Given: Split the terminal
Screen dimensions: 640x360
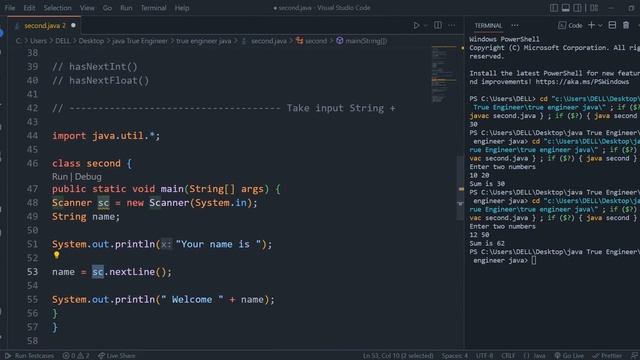Looking at the screenshot, I should click(x=612, y=25).
